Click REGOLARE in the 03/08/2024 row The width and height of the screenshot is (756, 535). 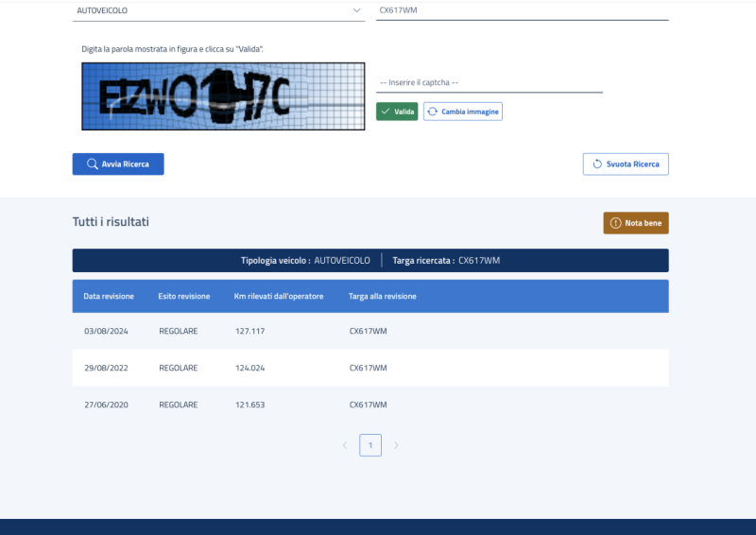[x=179, y=331]
